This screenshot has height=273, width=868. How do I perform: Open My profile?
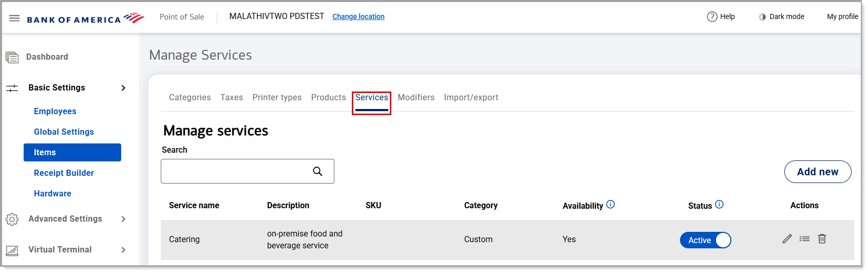[x=842, y=16]
